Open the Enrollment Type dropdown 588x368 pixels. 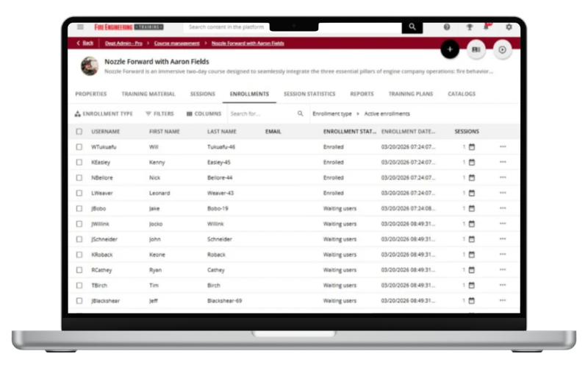pos(104,114)
